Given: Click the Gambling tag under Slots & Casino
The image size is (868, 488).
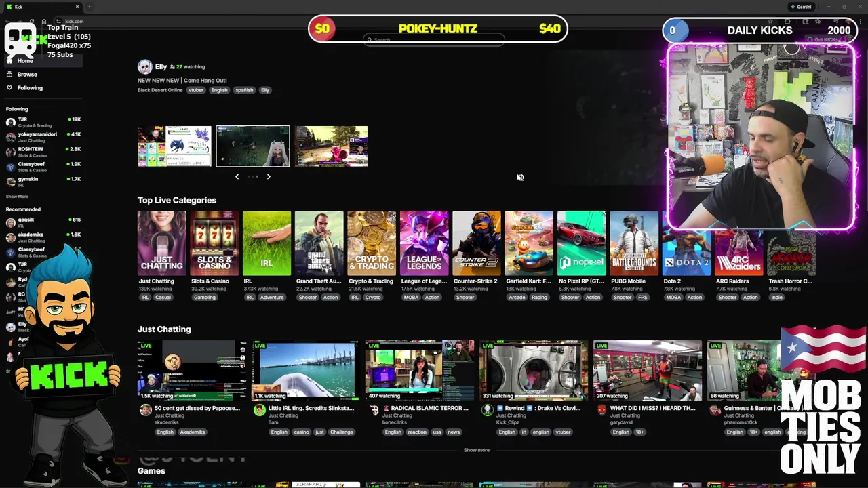Looking at the screenshot, I should [x=205, y=297].
